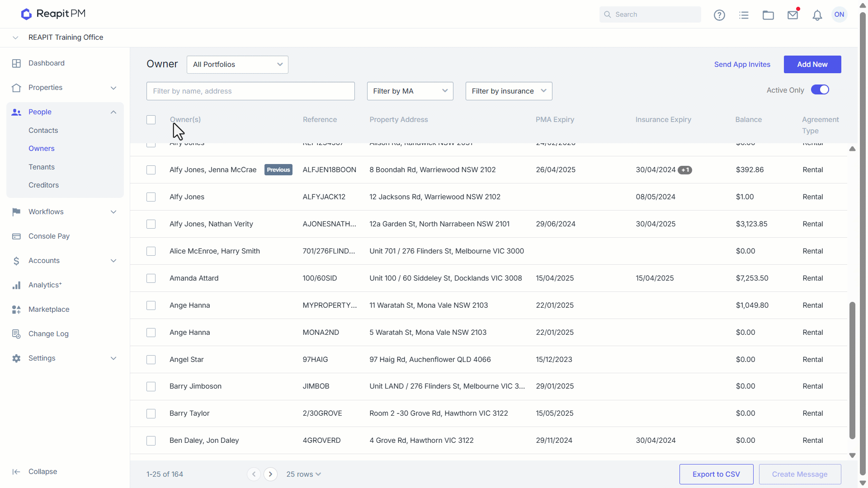
Task: Select the Angel Star row checkbox
Action: pyautogui.click(x=151, y=360)
